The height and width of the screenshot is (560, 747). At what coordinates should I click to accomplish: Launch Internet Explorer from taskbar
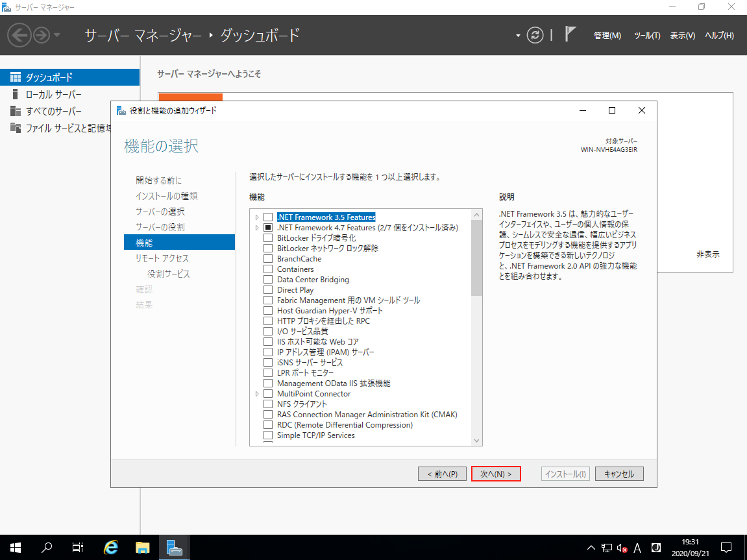[x=110, y=548]
